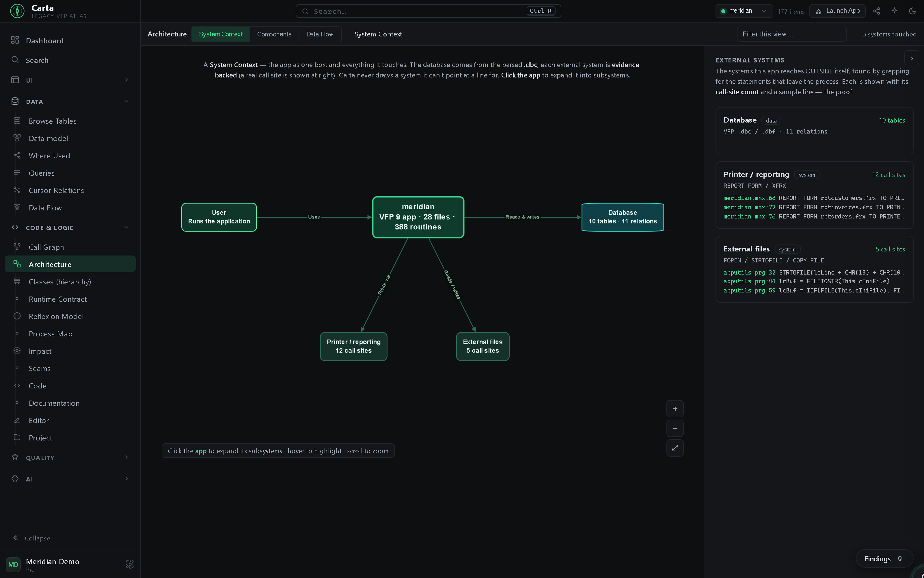Expand the UI section

point(70,80)
